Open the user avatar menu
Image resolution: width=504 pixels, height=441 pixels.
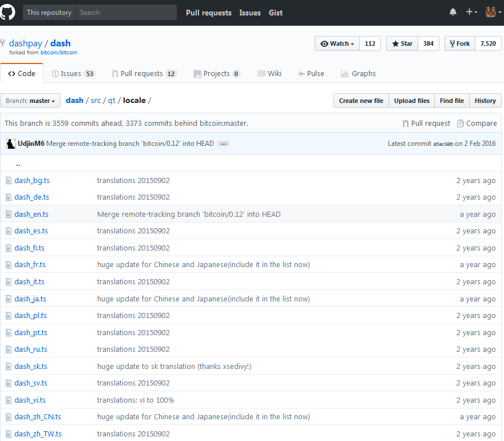click(493, 12)
